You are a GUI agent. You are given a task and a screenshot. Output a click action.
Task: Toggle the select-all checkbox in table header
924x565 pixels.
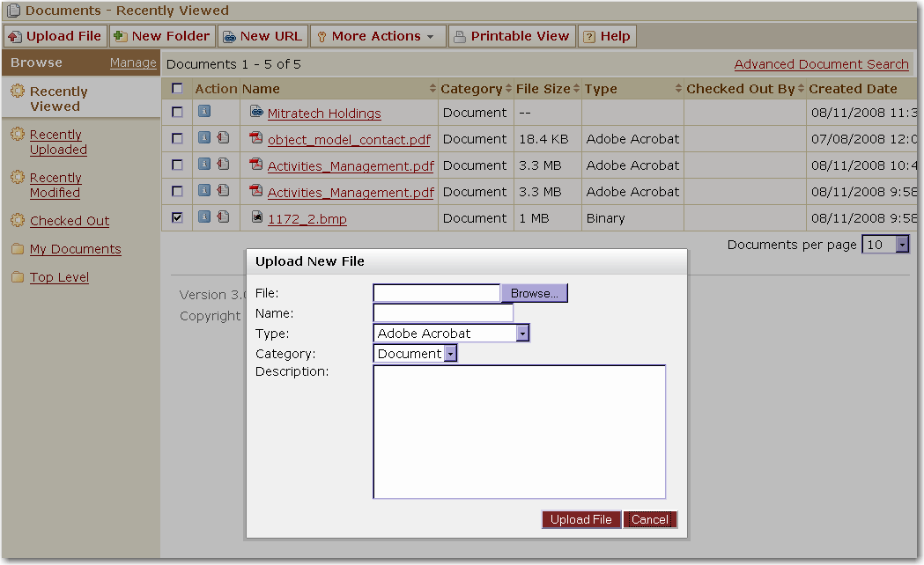click(177, 88)
